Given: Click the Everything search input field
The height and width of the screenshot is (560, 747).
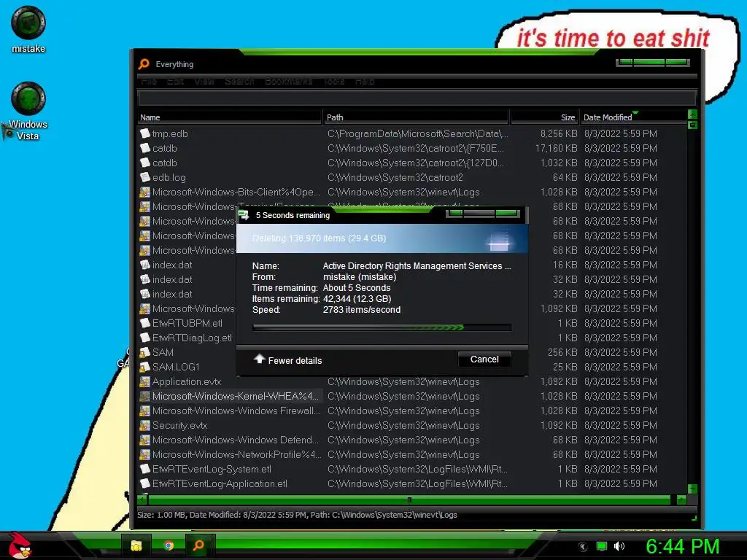Looking at the screenshot, I should coord(417,98).
